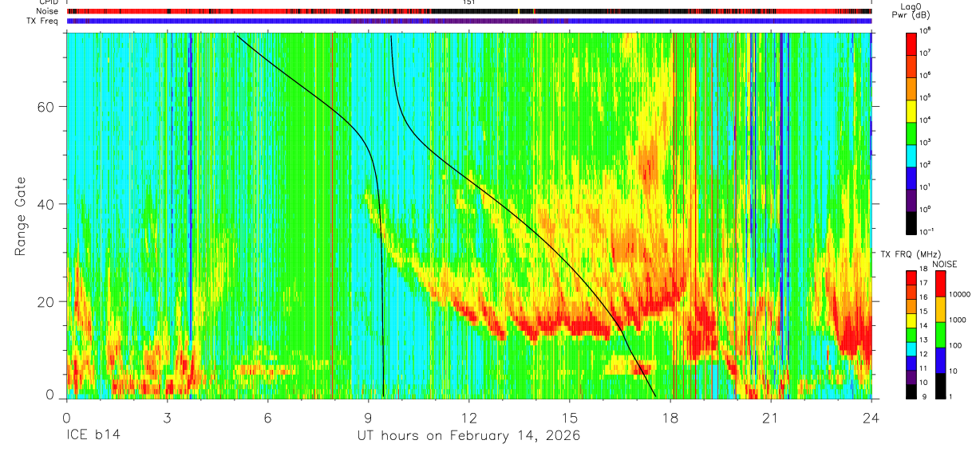Click the 'UT hours on February 14, 2026' axis title

468,437
